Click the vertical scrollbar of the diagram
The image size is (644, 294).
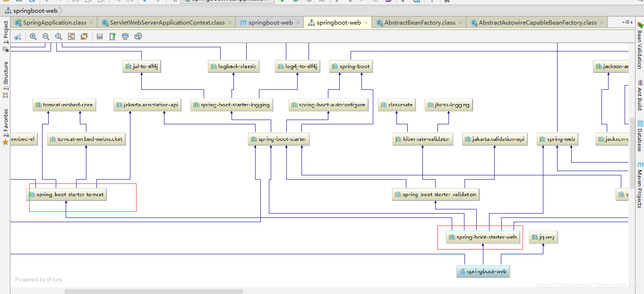click(632, 153)
